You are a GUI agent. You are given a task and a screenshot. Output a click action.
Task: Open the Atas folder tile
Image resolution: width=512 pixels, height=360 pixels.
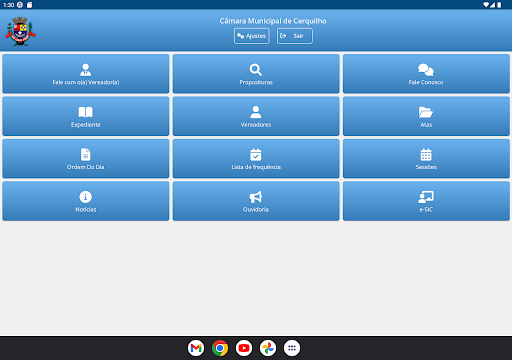426,116
